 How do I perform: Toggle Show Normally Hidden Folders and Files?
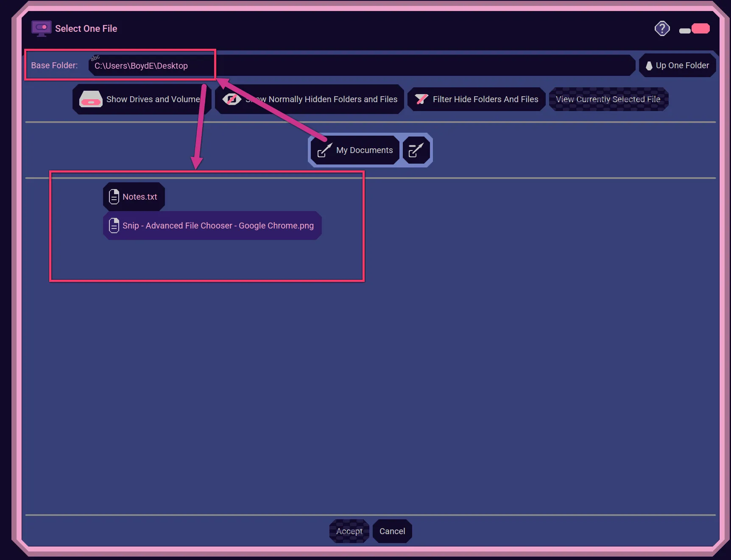(x=310, y=99)
